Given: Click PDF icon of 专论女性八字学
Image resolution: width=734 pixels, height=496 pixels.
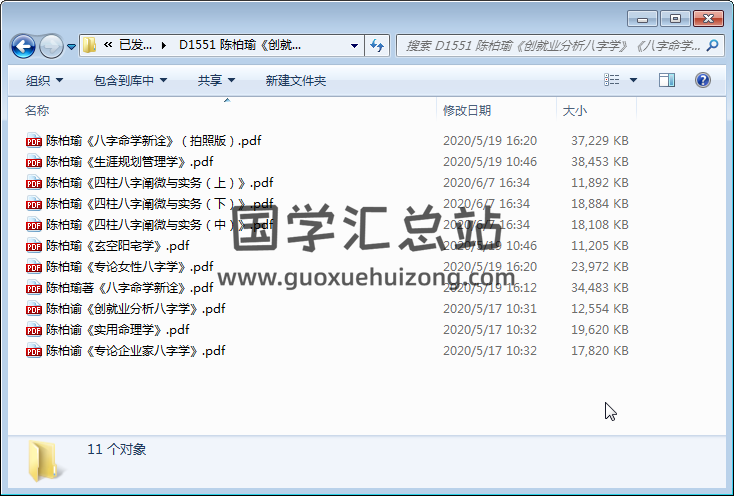Looking at the screenshot, I should [34, 267].
